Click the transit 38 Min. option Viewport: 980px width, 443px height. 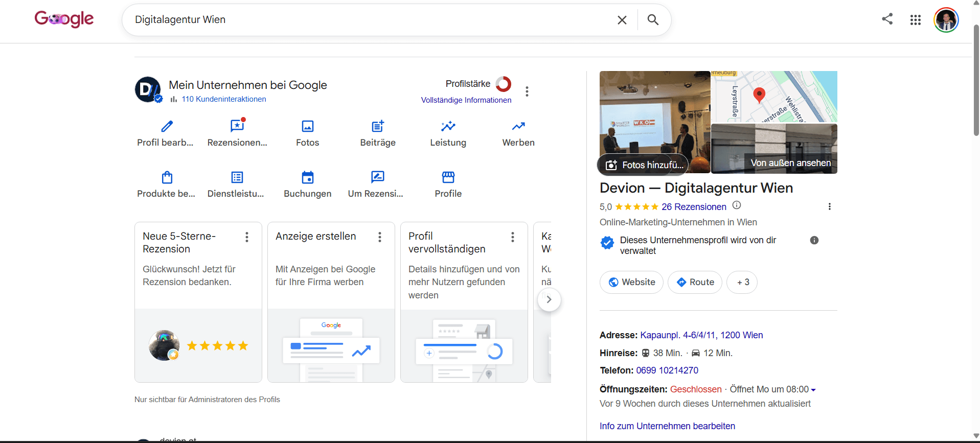[x=662, y=353]
